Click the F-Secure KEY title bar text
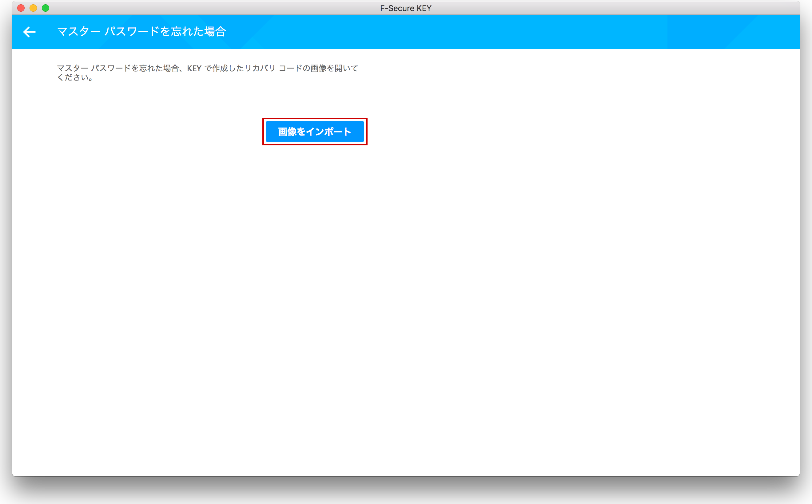Viewport: 812px width, 504px height. click(x=406, y=8)
